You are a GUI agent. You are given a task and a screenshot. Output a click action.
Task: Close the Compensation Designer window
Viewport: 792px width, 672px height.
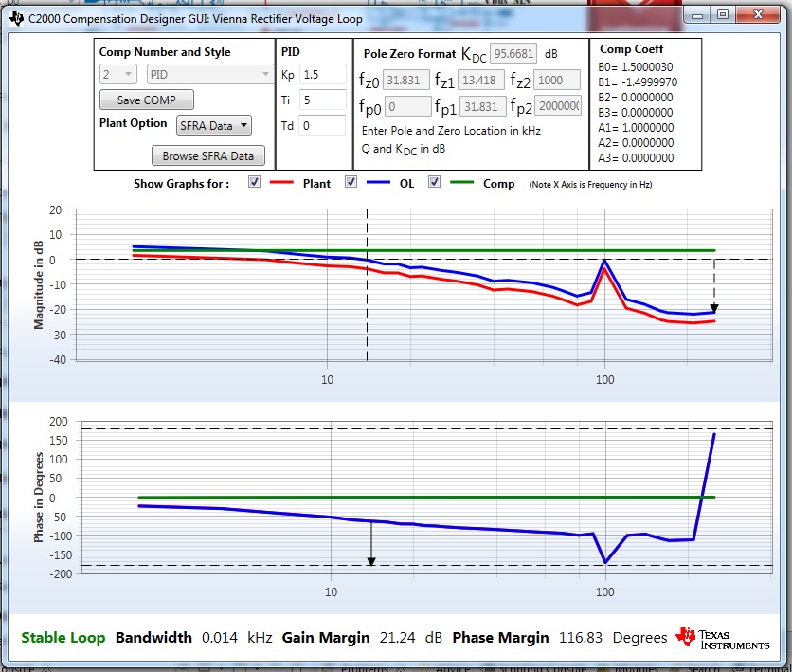click(x=758, y=15)
